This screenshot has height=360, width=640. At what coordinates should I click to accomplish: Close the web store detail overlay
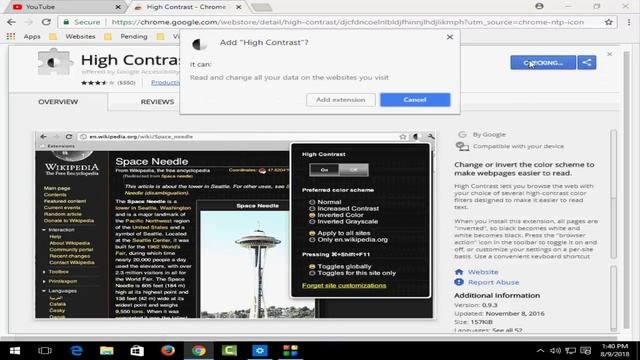click(x=609, y=54)
